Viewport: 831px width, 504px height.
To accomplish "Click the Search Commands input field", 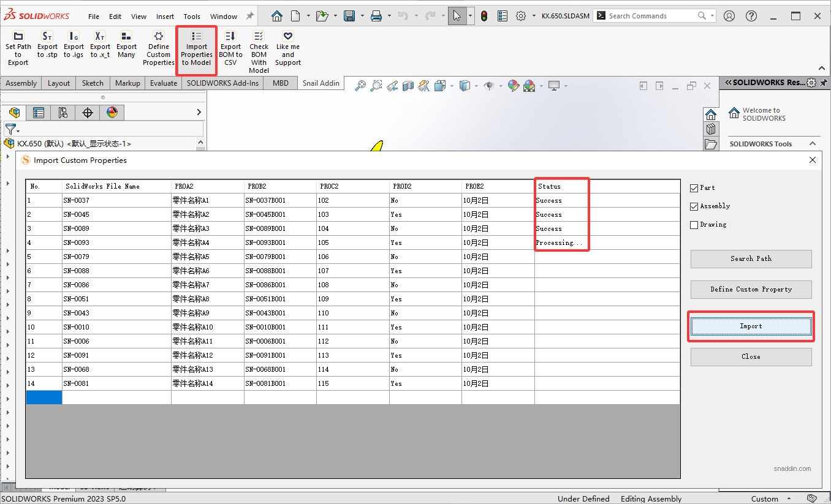I will coord(651,16).
